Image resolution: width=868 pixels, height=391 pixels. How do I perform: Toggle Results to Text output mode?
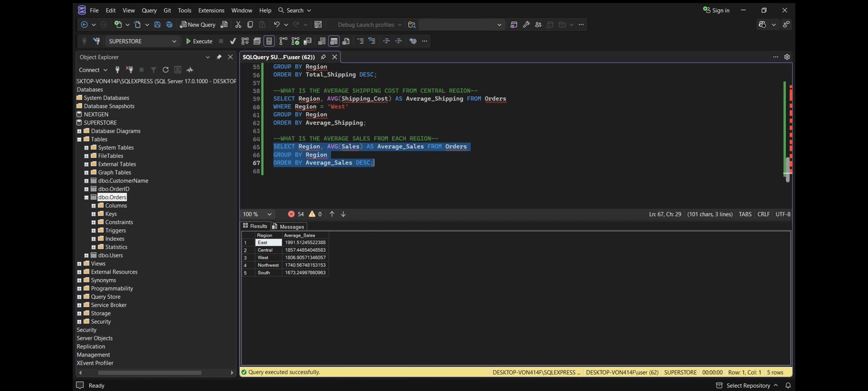pyautogui.click(x=322, y=41)
